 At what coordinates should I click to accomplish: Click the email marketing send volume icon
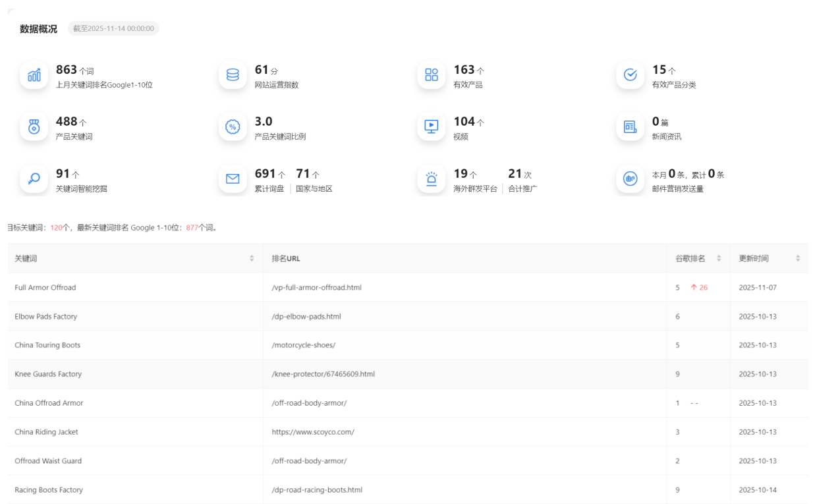coord(631,179)
